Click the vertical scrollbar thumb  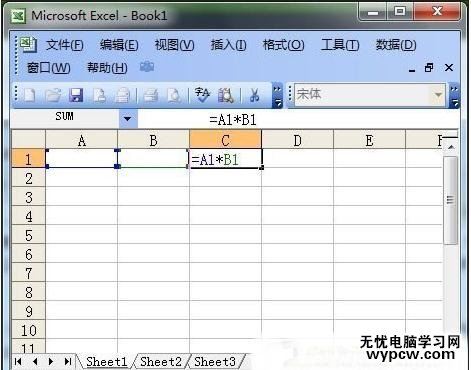pyautogui.click(x=450, y=200)
